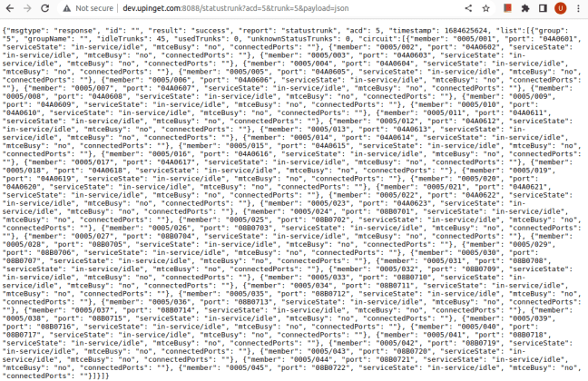Focus the dev.upinget.com address bar
The image size is (588, 381).
[x=236, y=8]
